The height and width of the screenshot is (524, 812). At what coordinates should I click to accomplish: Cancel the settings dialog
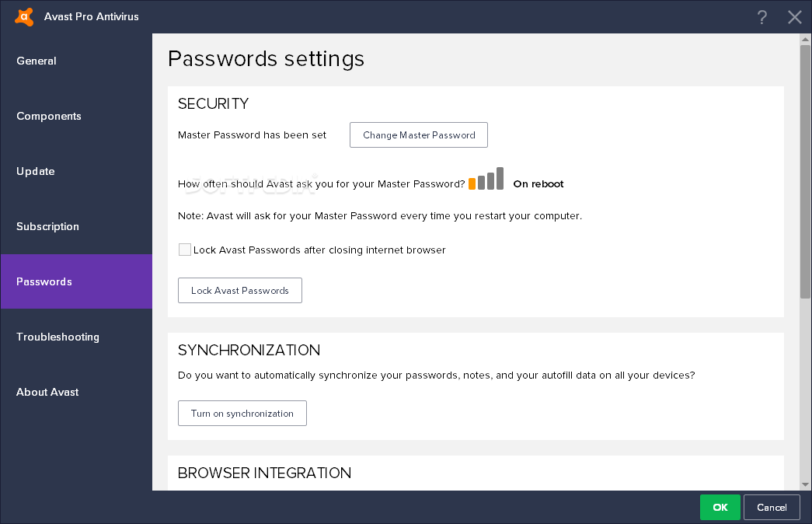[x=772, y=508]
